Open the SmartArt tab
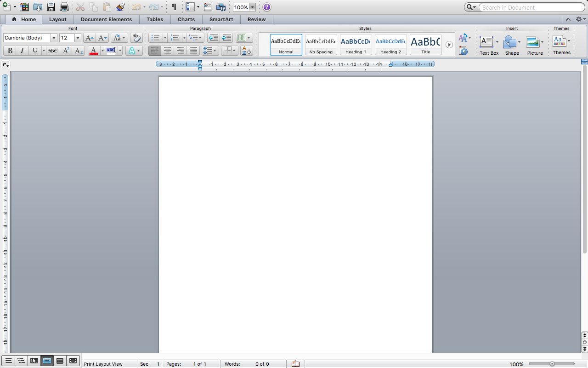The width and height of the screenshot is (588, 368). pos(221,19)
